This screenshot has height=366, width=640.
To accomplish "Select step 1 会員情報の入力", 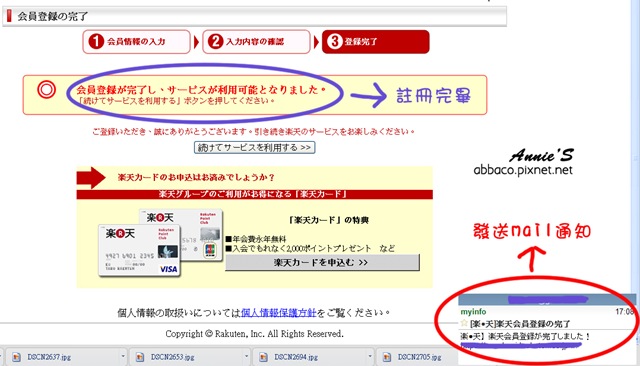I will tap(136, 42).
